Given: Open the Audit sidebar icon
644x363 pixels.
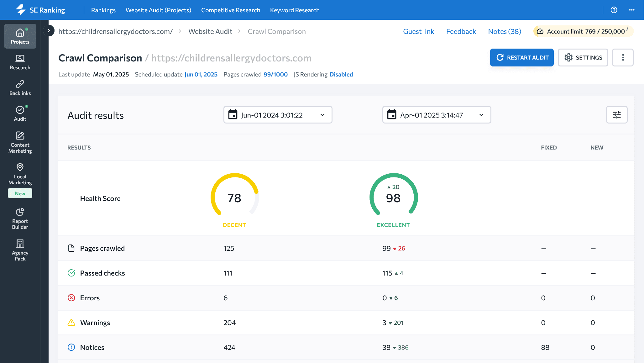Looking at the screenshot, I should click(20, 113).
